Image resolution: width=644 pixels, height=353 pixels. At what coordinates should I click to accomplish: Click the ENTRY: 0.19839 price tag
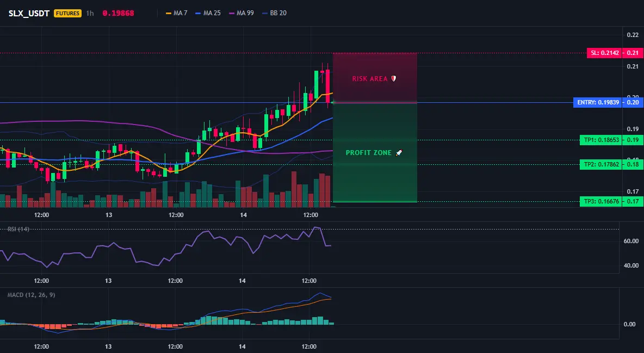click(x=598, y=102)
